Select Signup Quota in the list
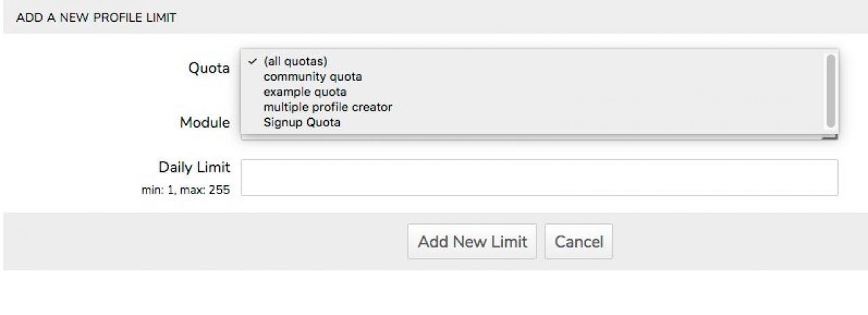 [x=302, y=123]
